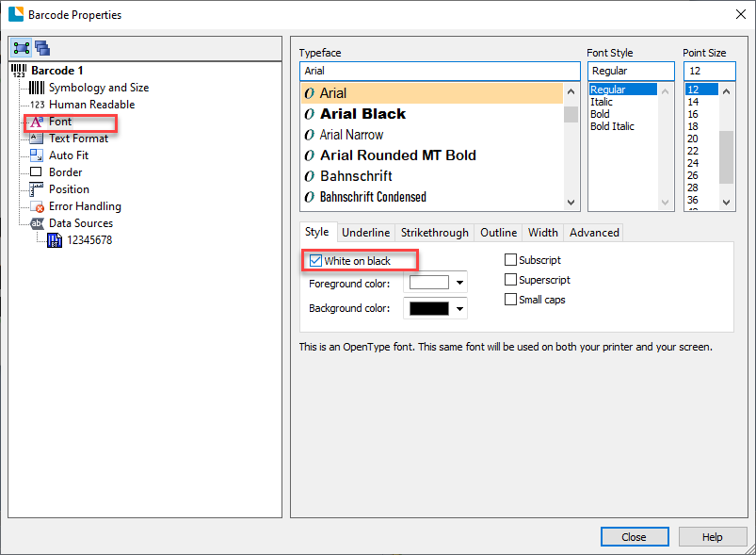Choose Bold Italic font style

pyautogui.click(x=612, y=126)
